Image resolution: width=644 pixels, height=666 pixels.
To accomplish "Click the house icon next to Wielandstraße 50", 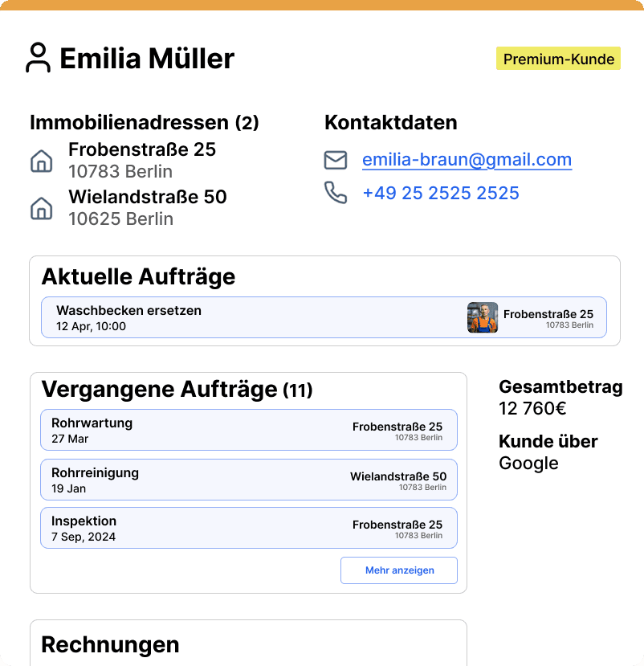I will point(41,208).
